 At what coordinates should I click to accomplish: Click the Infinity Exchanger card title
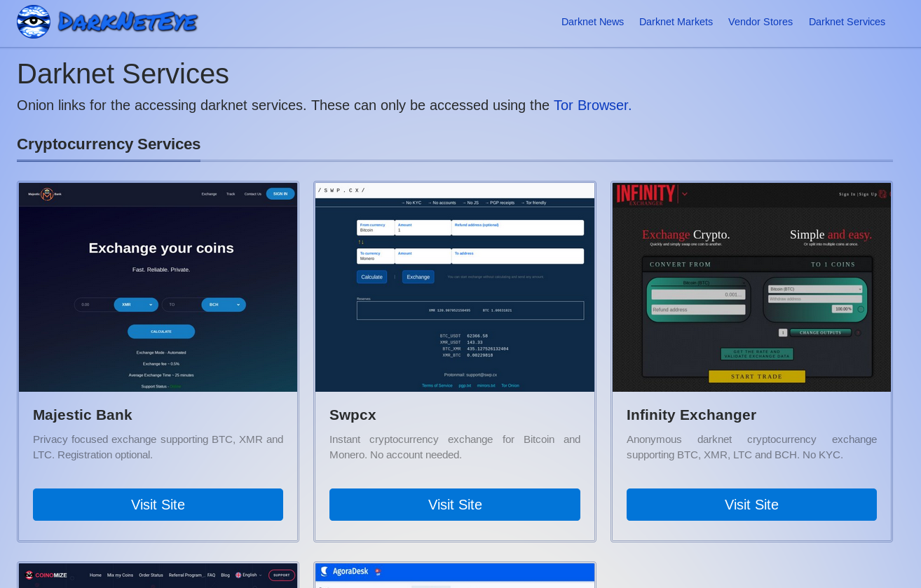pyautogui.click(x=691, y=415)
